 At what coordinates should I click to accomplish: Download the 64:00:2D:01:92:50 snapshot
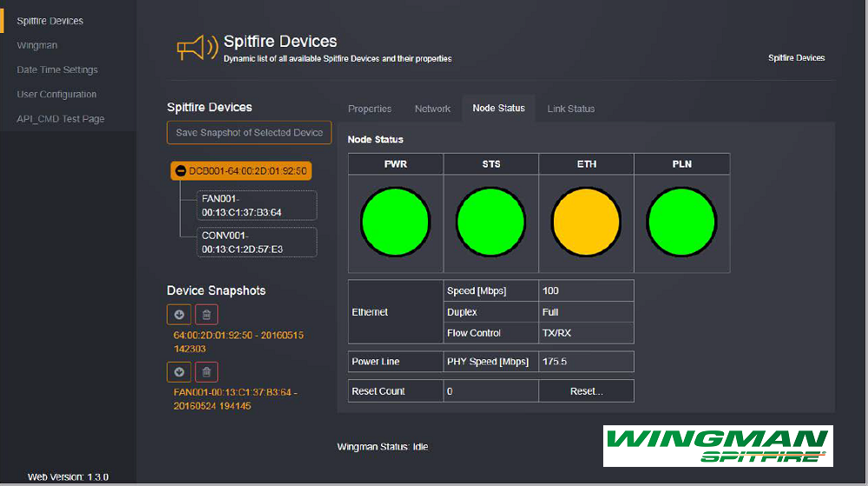(179, 314)
